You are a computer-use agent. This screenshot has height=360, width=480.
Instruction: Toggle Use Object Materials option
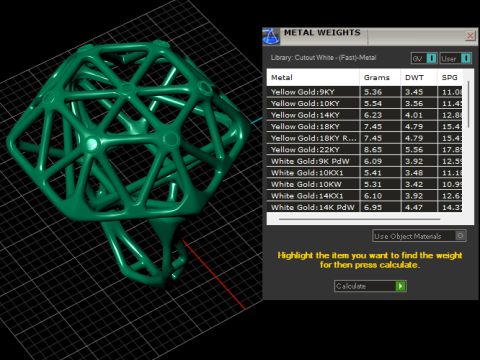pyautogui.click(x=419, y=236)
